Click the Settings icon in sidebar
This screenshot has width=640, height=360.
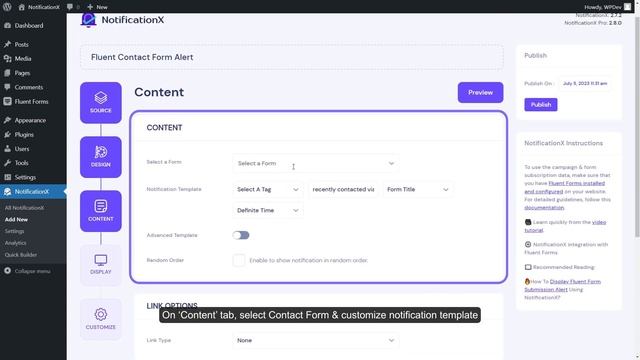(7, 177)
